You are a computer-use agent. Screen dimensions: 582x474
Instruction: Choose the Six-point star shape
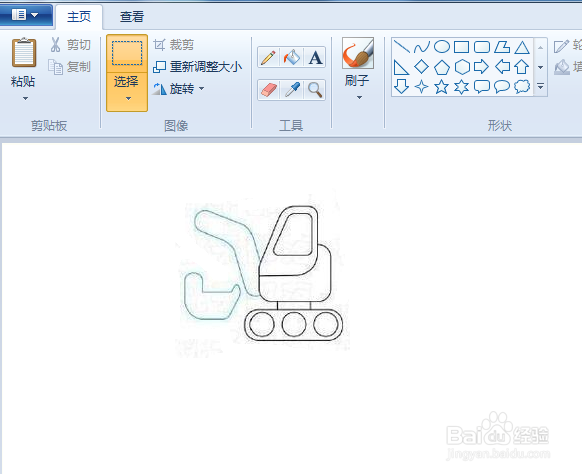tap(462, 86)
